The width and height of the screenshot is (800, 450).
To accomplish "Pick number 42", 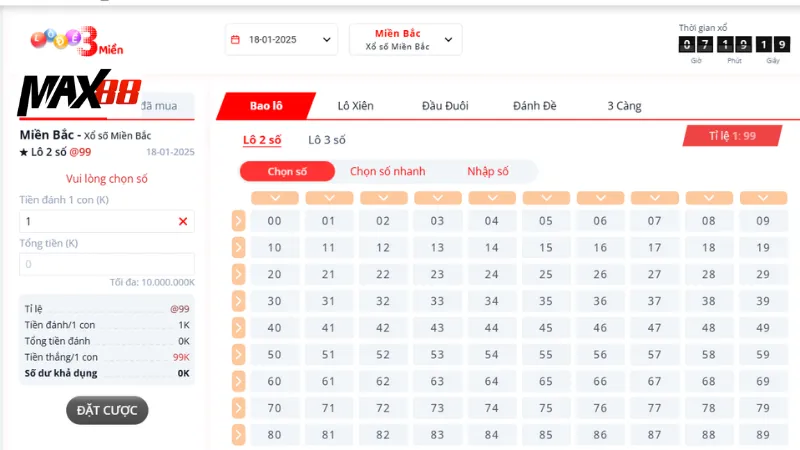I will (383, 328).
